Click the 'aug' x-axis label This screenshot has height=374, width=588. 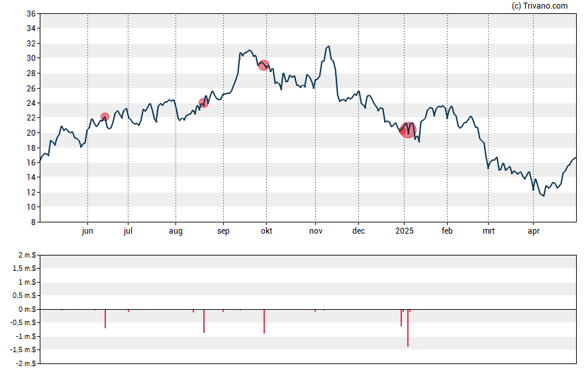click(175, 231)
